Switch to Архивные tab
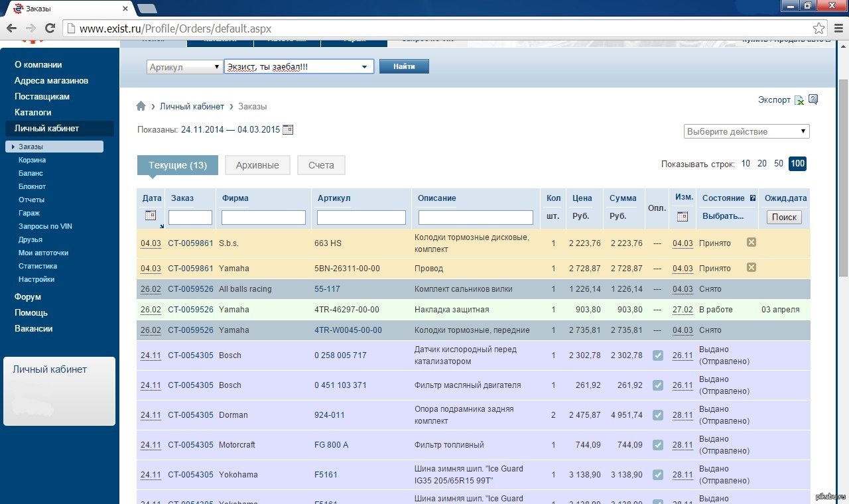Viewport: 849px width, 504px height. click(257, 165)
